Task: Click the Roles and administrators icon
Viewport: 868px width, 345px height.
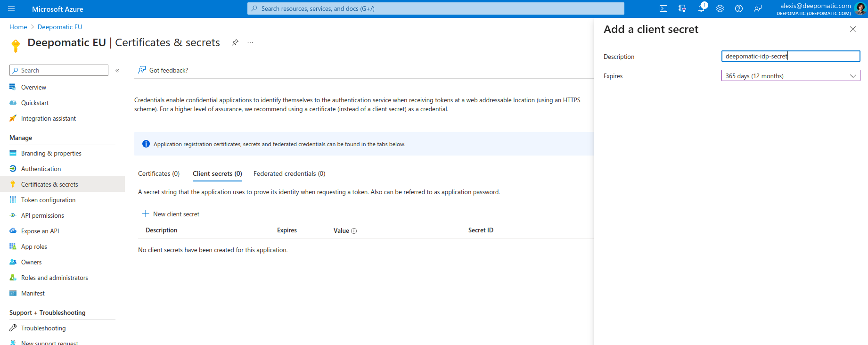Action: pyautogui.click(x=13, y=278)
